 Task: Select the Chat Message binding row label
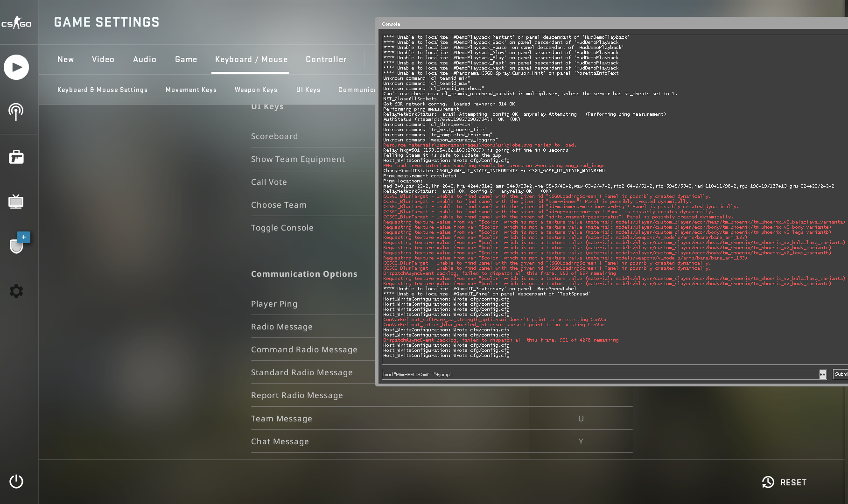(280, 441)
